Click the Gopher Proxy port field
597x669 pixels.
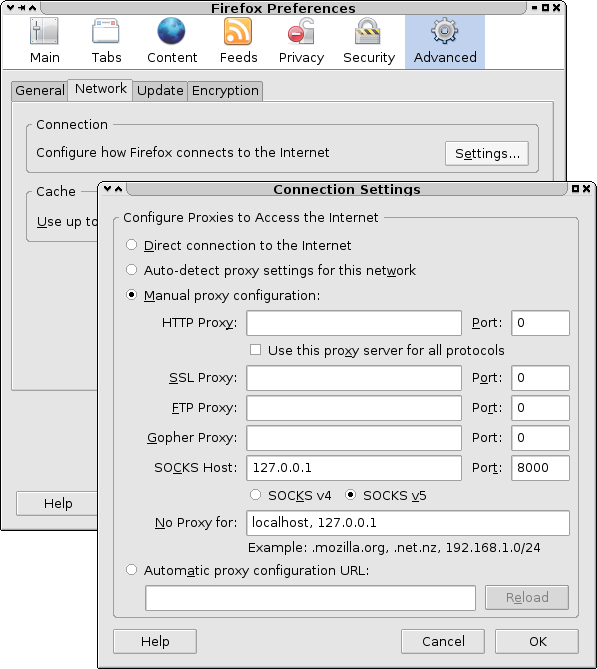point(540,438)
